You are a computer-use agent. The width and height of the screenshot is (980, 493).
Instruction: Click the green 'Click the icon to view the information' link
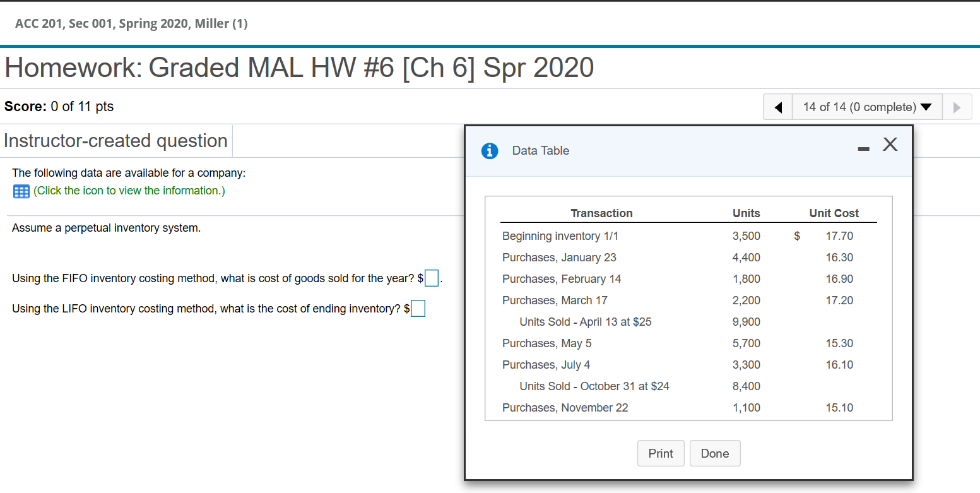tap(129, 191)
